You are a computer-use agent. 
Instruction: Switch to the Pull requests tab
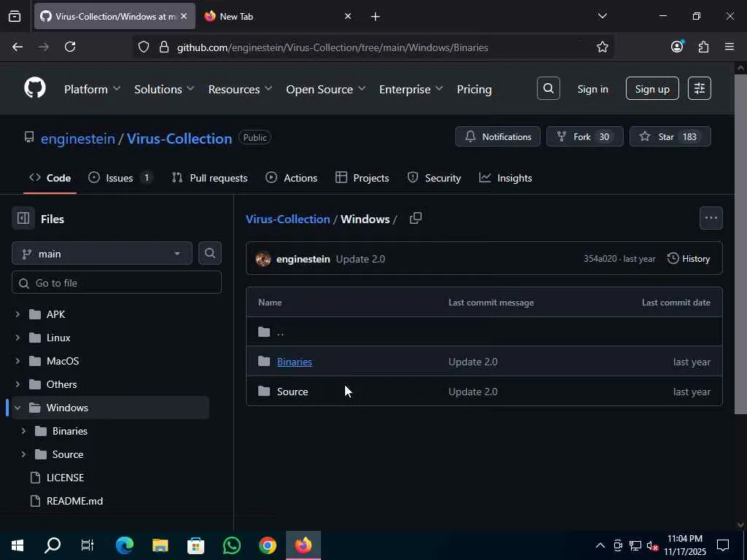[209, 178]
